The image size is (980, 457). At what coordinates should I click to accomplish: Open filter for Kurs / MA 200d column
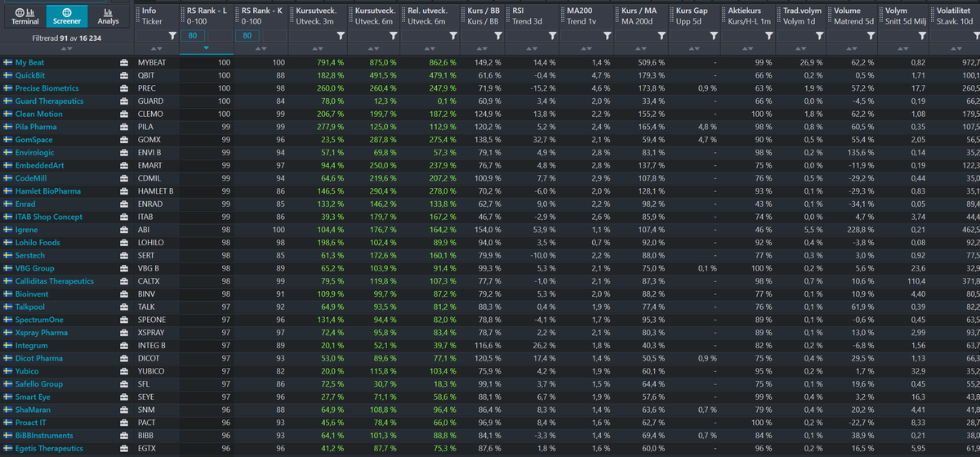662,36
